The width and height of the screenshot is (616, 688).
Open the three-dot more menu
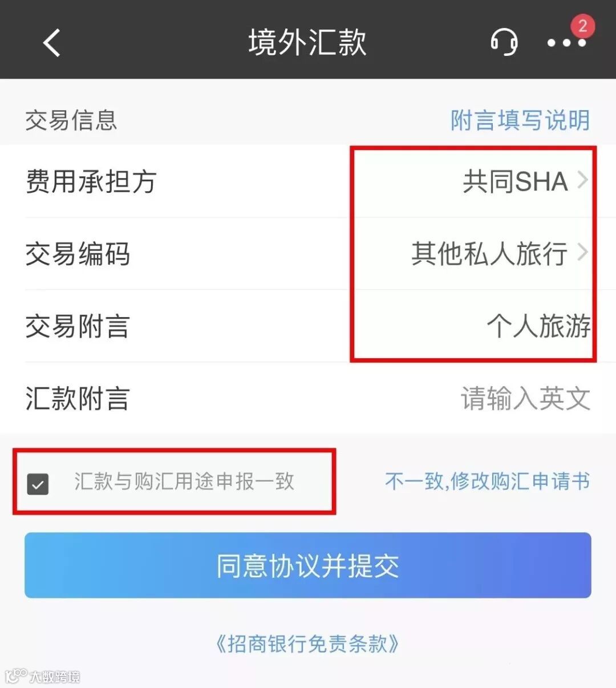[566, 43]
